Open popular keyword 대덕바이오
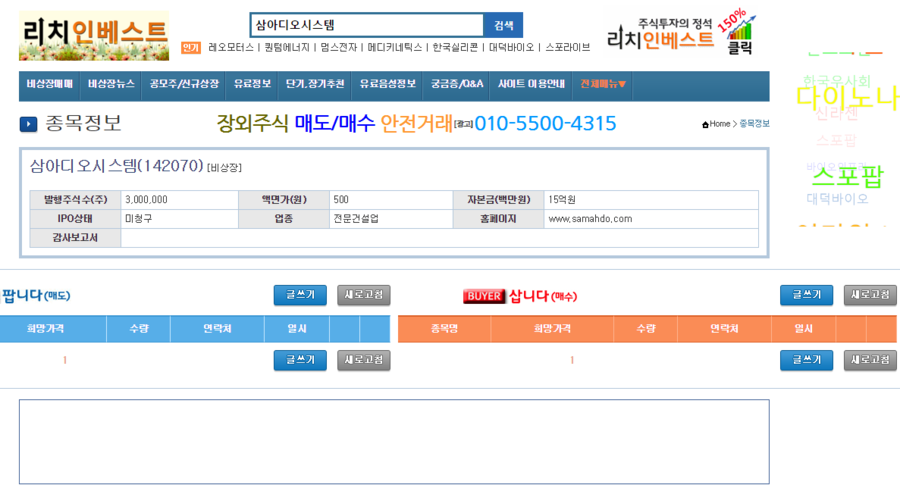The height and width of the screenshot is (485, 900). click(511, 48)
